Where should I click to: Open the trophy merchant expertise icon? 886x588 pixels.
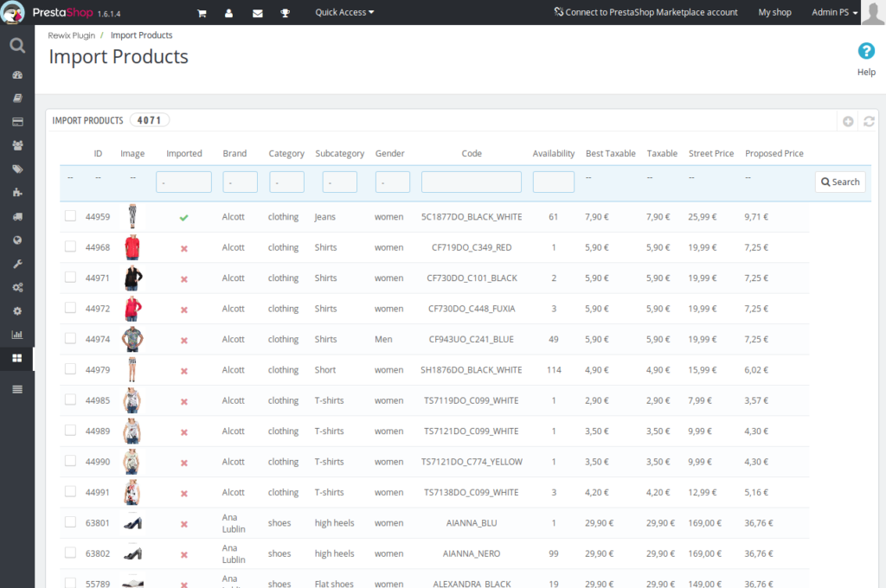pyautogui.click(x=286, y=13)
